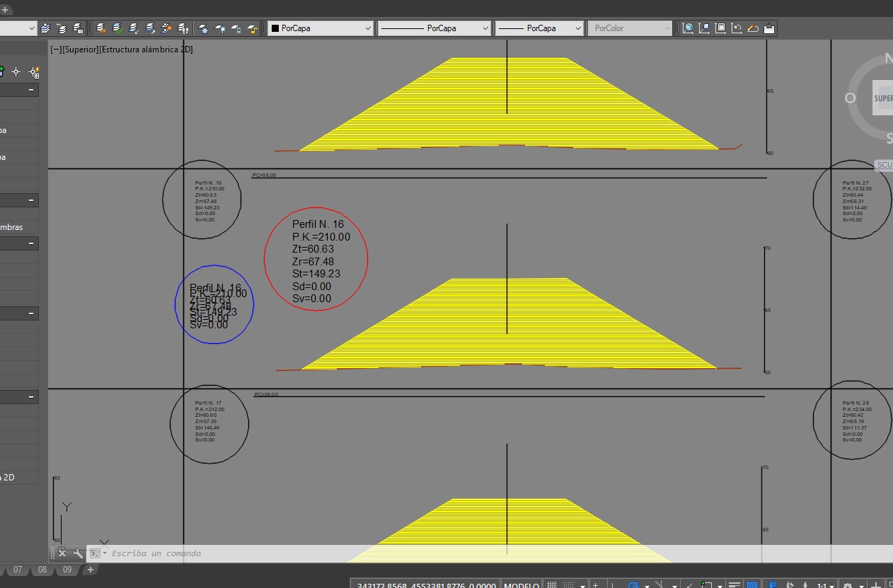This screenshot has width=893, height=588.
Task: Toggle transparency display in the status bar
Action: tap(753, 585)
